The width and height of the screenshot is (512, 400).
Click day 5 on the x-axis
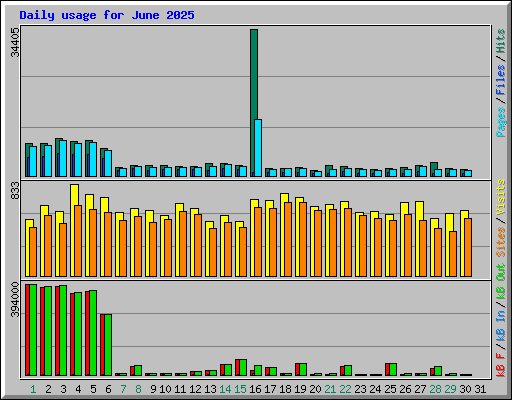click(93, 389)
